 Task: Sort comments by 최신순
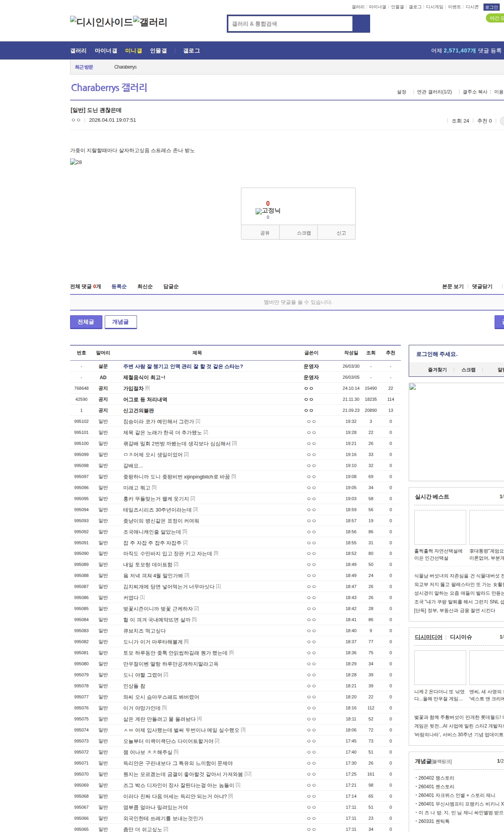coord(145,287)
